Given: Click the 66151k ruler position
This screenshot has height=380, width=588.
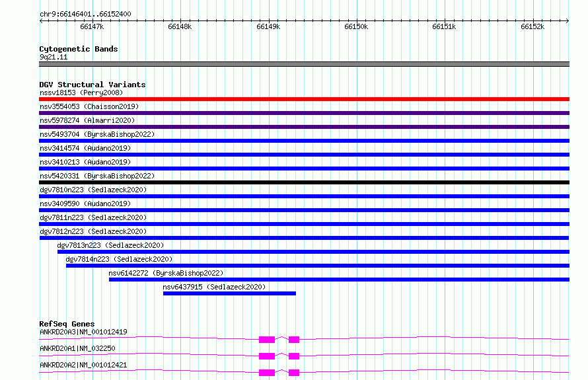Looking at the screenshot, I should pyautogui.click(x=445, y=26).
